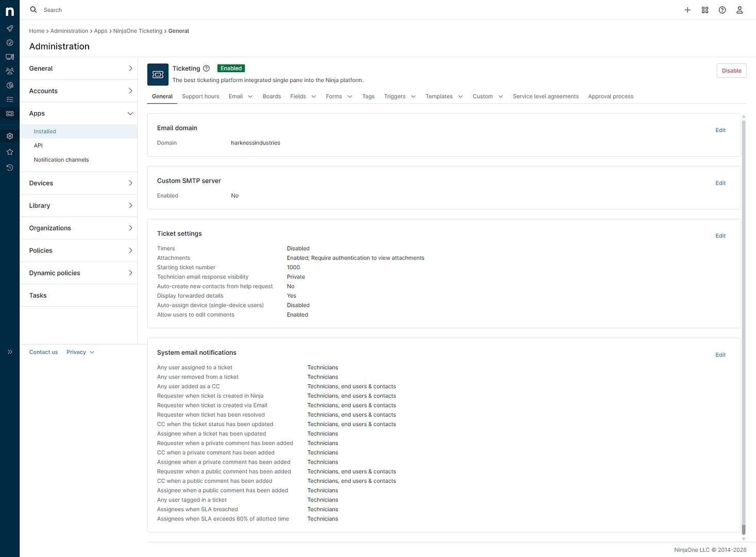The height and width of the screenshot is (557, 756).
Task: Edit the Email domain section
Action: (720, 130)
